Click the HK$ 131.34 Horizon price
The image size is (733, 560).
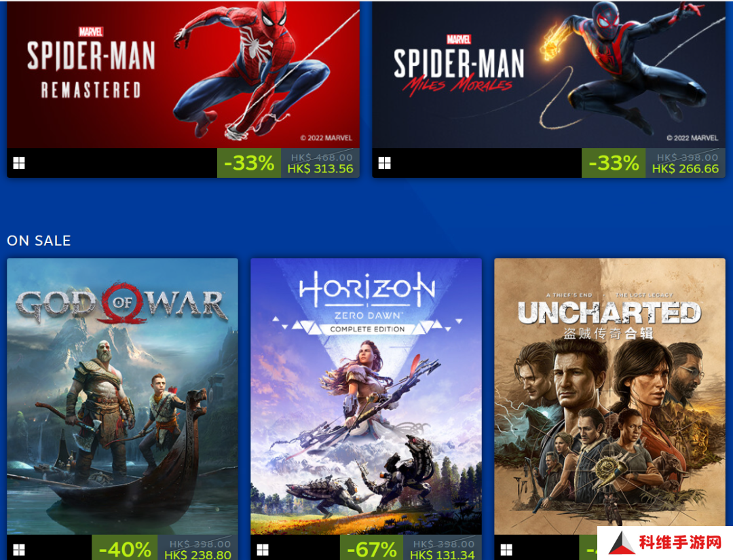(443, 555)
